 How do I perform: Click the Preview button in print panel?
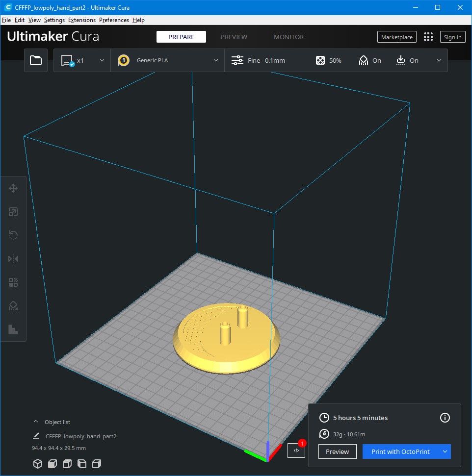coord(338,451)
